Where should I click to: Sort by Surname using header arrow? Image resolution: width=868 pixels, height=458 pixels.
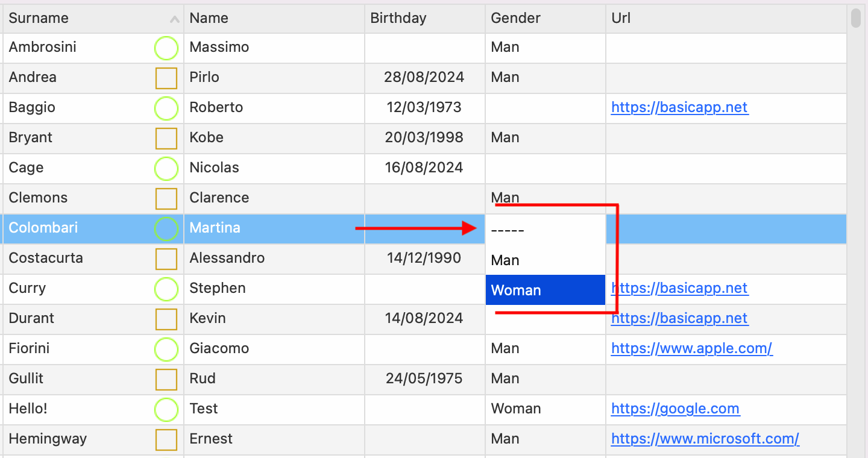175,19
